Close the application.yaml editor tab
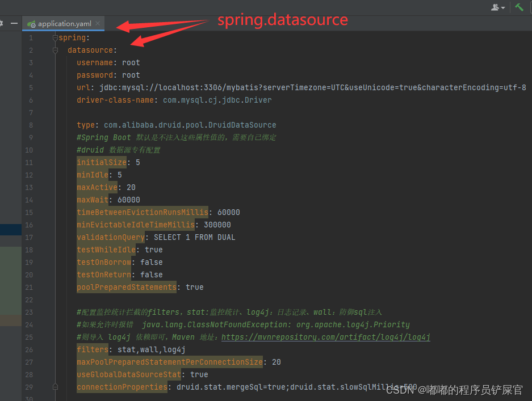532x401 pixels. tap(98, 23)
